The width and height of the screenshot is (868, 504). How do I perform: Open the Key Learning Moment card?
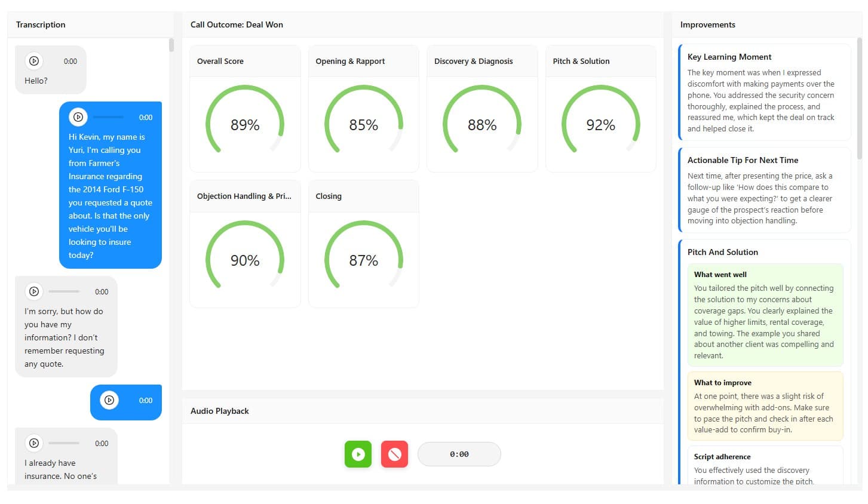[x=766, y=93]
